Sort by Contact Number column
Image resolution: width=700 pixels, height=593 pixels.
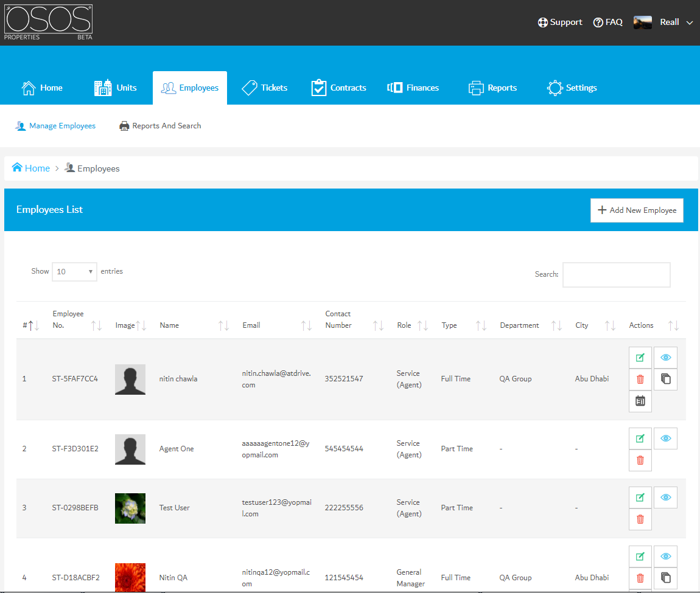pos(354,320)
